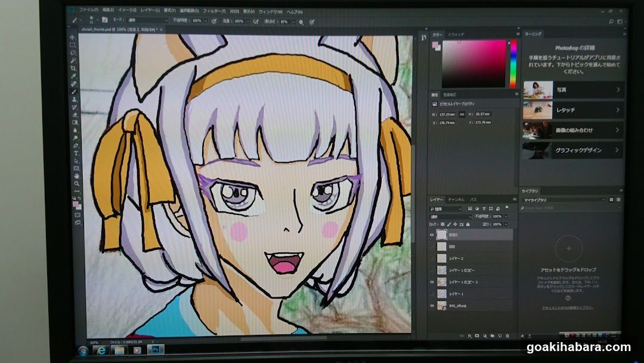This screenshot has height=363, width=644.
Task: Select the Rectangle shape tool
Action: [76, 168]
